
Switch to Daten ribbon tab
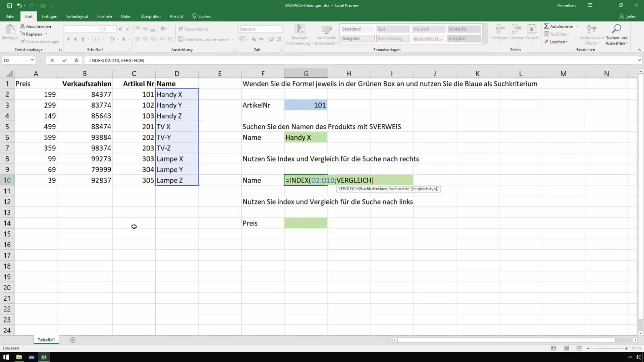[126, 16]
